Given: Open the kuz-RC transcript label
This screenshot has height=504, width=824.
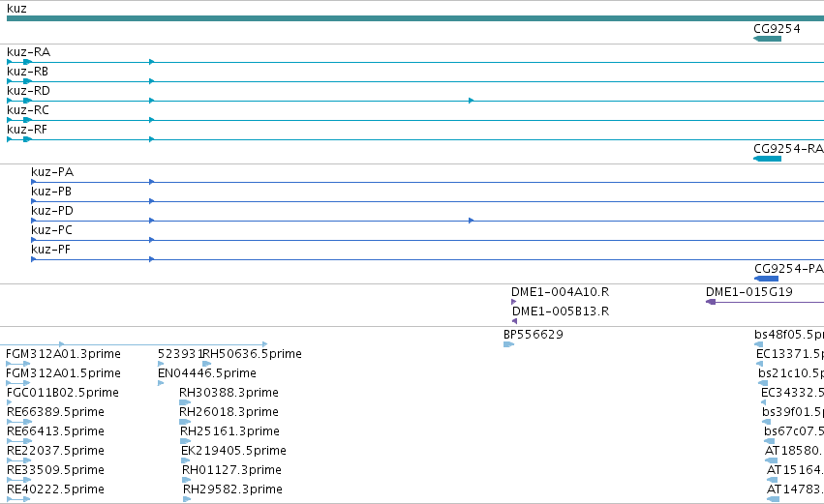Looking at the screenshot, I should point(28,110).
